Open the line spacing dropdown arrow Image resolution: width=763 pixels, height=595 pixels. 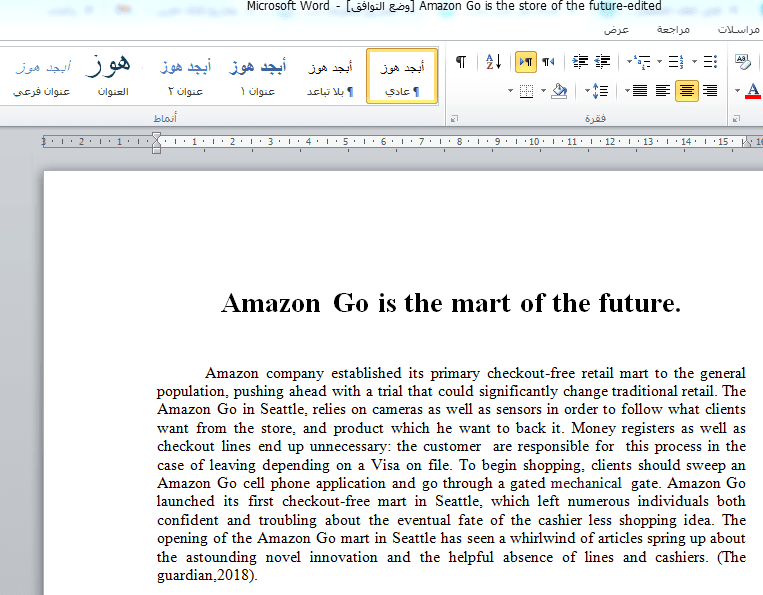[x=587, y=91]
